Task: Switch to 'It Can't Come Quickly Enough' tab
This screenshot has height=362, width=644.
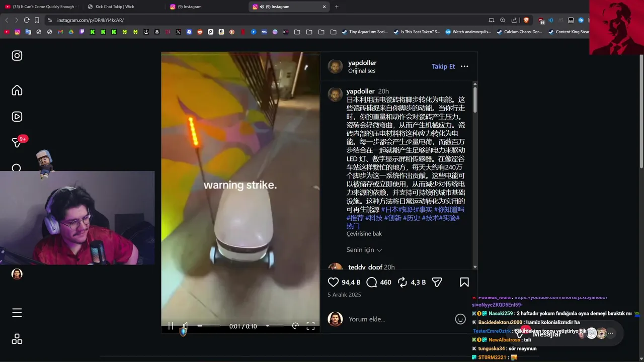Action: click(x=40, y=7)
